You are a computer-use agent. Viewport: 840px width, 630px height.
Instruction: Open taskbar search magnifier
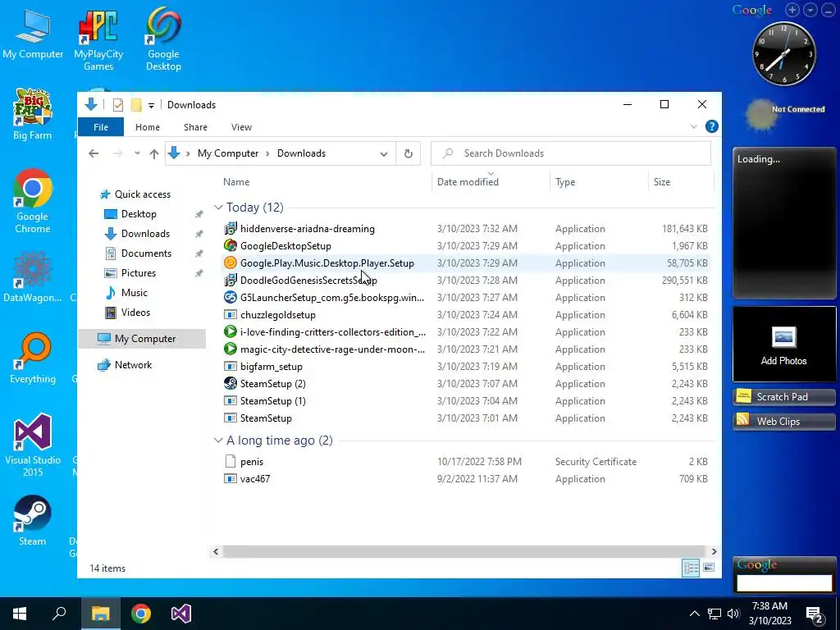[59, 614]
